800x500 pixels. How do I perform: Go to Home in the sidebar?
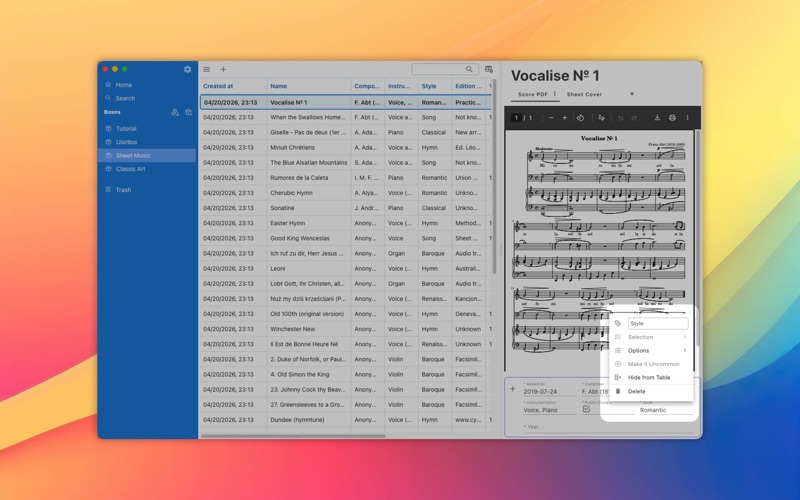coord(123,85)
